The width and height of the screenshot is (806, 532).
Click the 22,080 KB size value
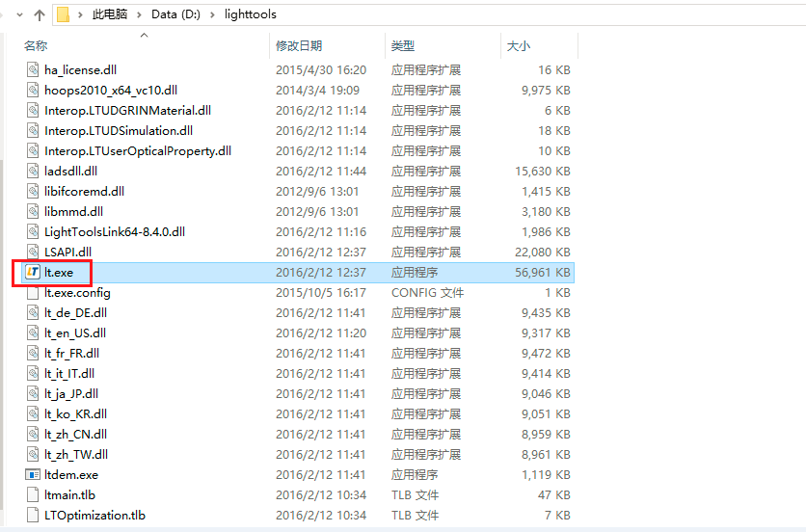click(x=542, y=252)
